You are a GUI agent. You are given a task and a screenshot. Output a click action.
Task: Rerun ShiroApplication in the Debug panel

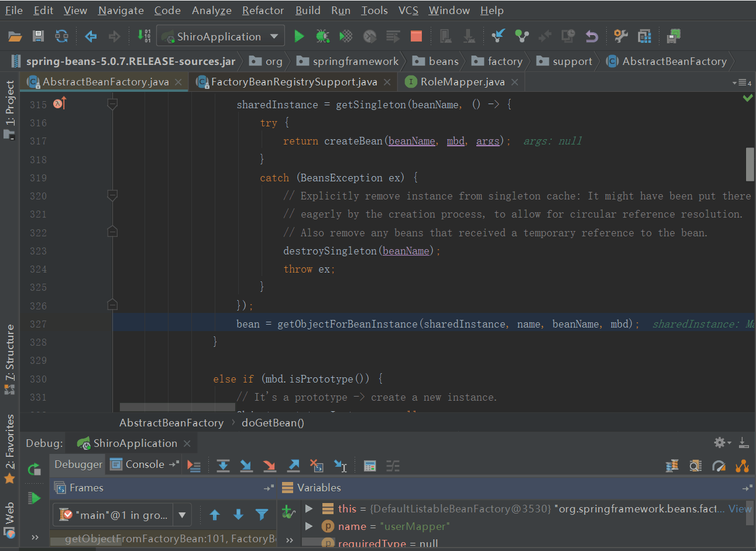tap(34, 469)
